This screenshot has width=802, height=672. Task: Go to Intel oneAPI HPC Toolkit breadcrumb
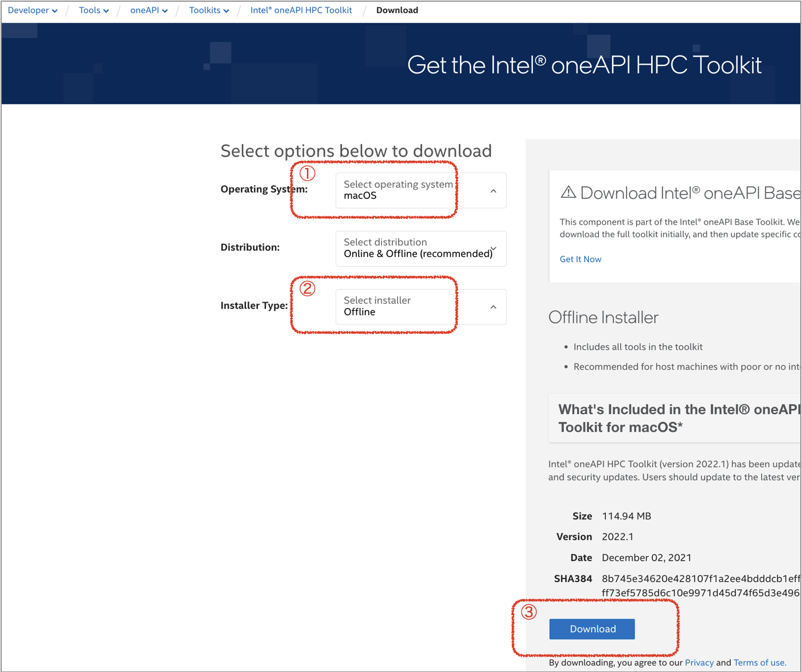point(301,10)
